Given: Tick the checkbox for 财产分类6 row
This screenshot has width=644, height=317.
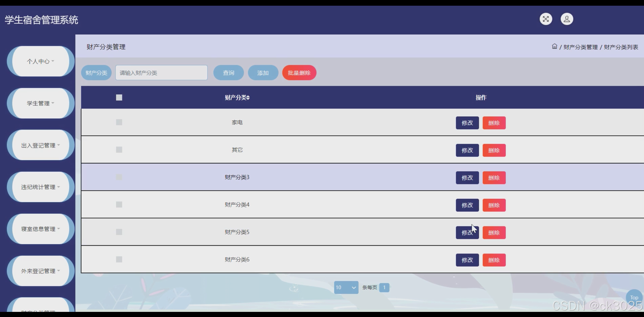Looking at the screenshot, I should (119, 259).
